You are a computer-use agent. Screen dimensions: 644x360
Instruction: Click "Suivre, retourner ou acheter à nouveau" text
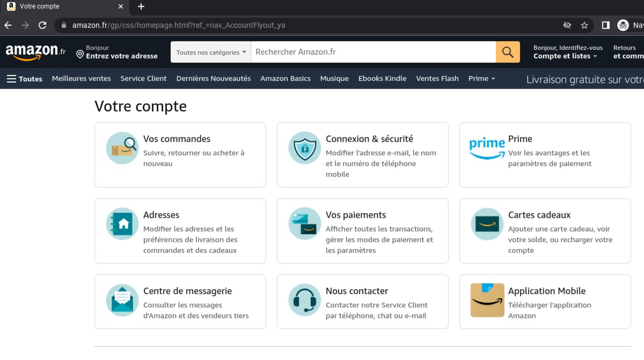pos(194,158)
